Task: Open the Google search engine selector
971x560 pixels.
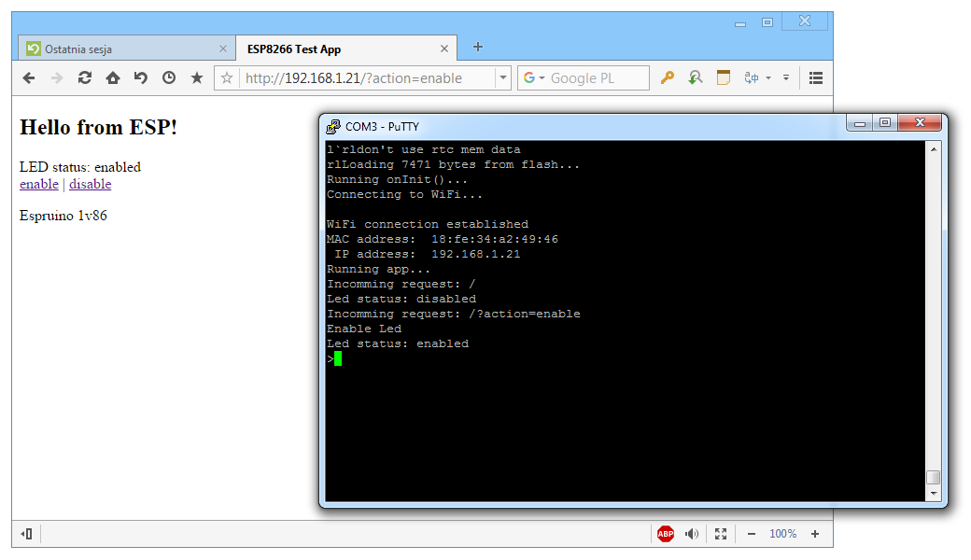Action: [534, 78]
